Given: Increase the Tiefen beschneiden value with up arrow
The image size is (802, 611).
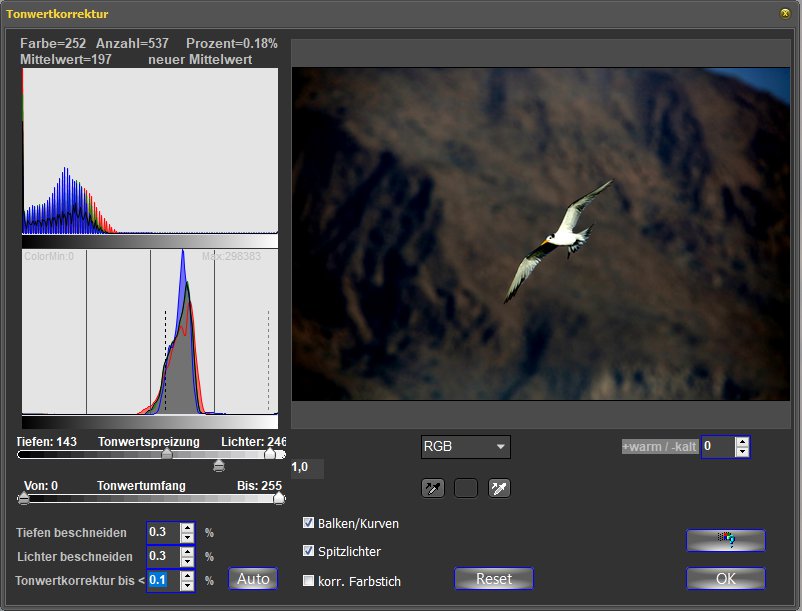Looking at the screenshot, I should tap(187, 527).
